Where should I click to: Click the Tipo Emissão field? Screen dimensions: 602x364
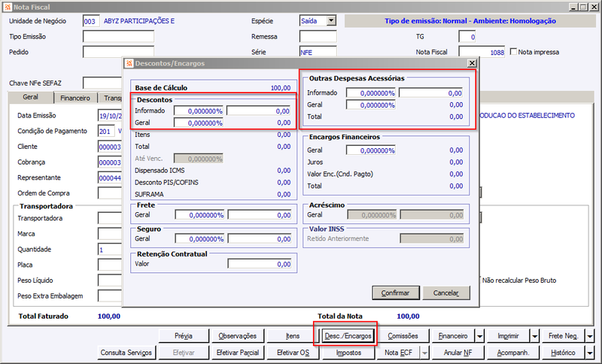[x=118, y=36]
